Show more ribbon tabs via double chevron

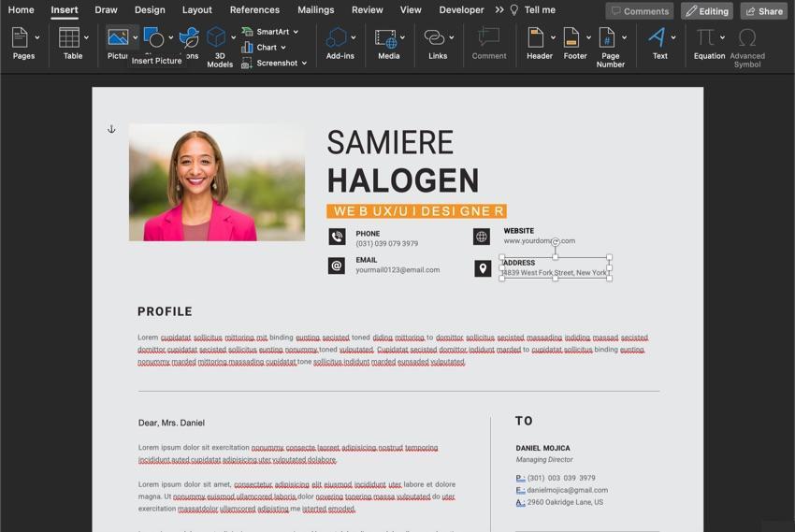point(499,9)
